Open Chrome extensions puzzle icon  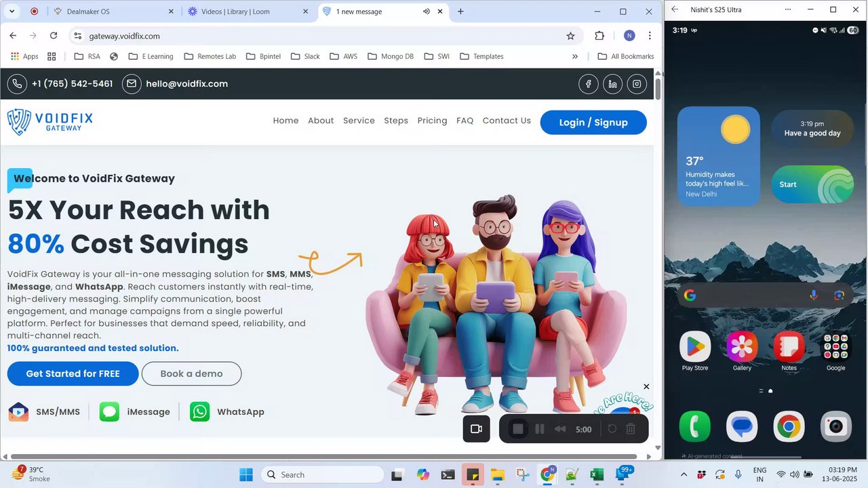(599, 36)
